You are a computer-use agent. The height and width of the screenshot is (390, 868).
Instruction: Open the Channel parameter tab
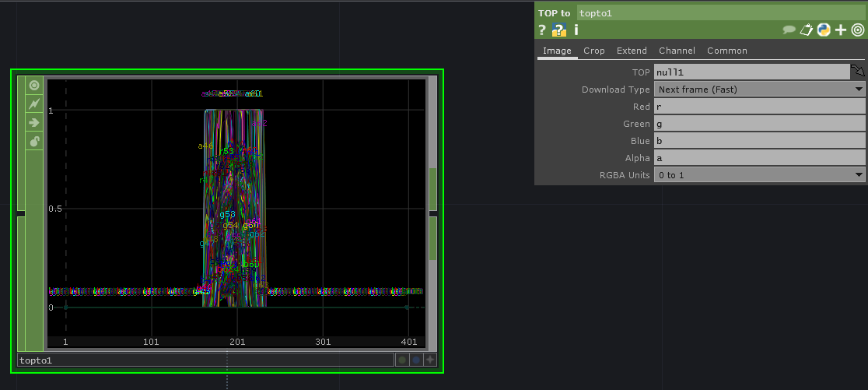pos(677,51)
